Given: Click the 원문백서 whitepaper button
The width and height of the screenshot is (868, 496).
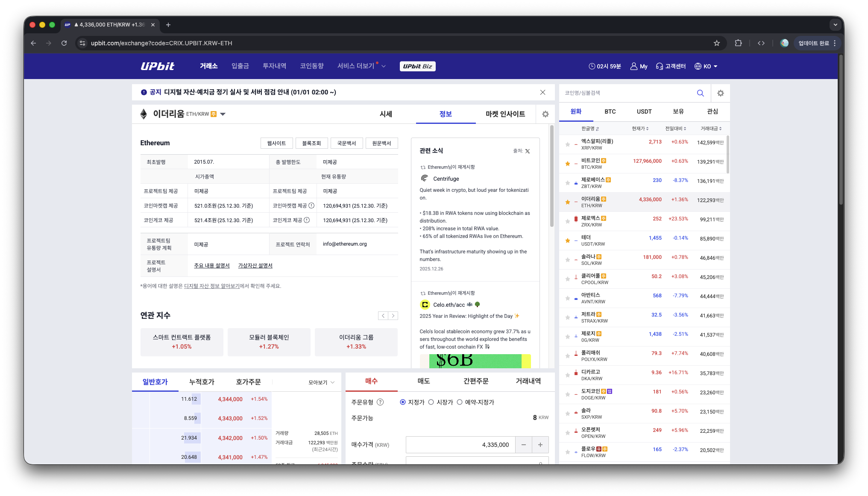Looking at the screenshot, I should point(381,143).
